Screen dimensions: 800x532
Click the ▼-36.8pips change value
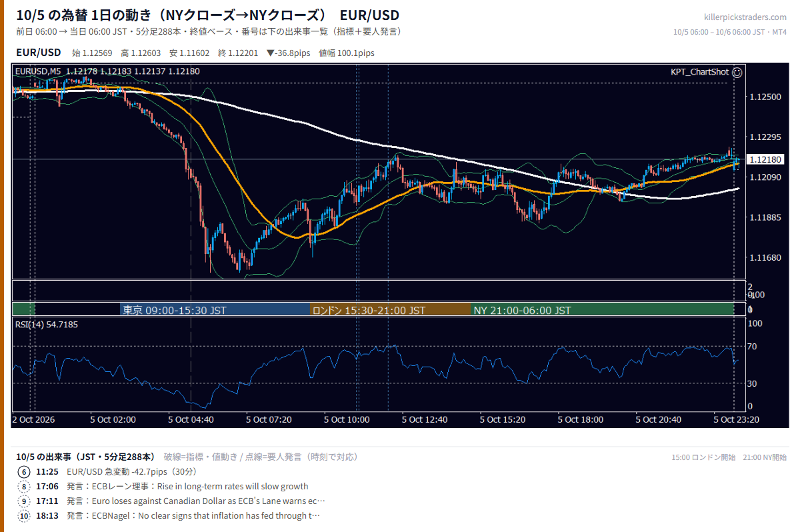289,53
